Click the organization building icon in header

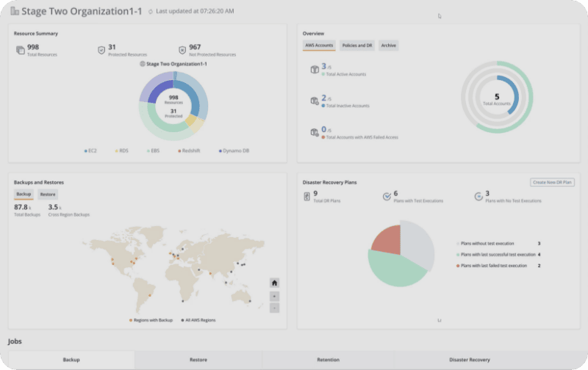(14, 11)
